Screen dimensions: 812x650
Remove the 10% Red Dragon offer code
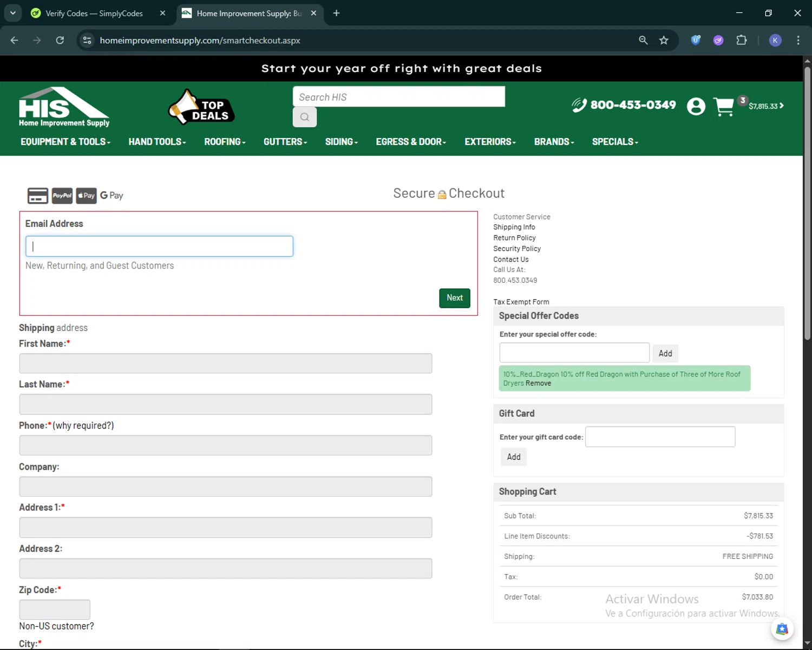(538, 383)
